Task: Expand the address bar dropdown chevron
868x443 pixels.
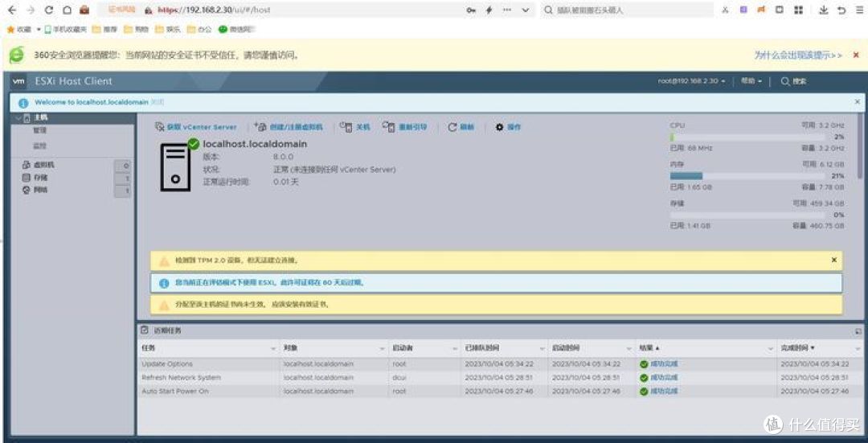Action: coord(526,10)
